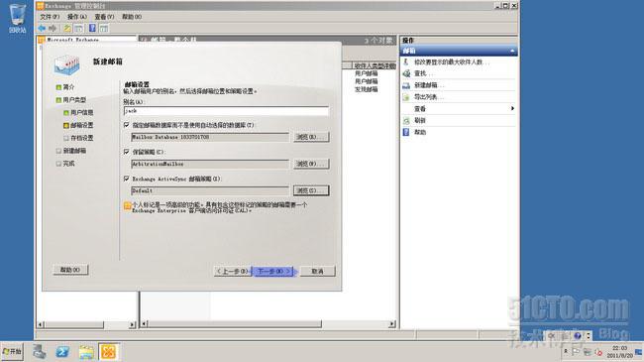This screenshot has width=644, height=362.
Task: Click Browse next to Mailbox Database field
Action: coord(311,137)
